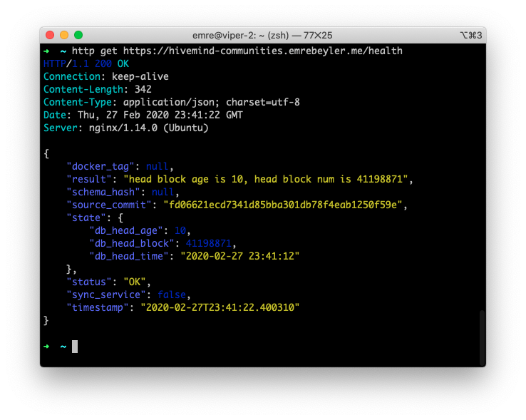Click the "db_head_time" key

point(128,256)
